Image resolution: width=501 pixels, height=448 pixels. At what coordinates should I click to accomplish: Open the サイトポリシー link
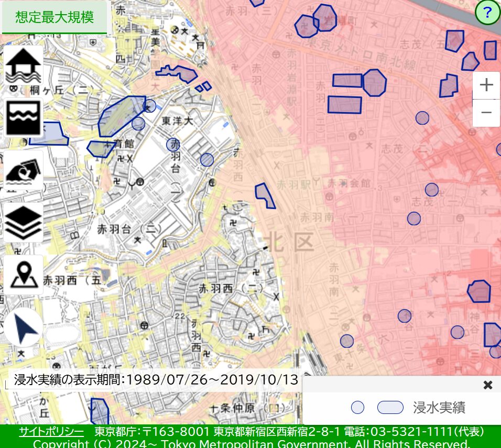(x=51, y=432)
